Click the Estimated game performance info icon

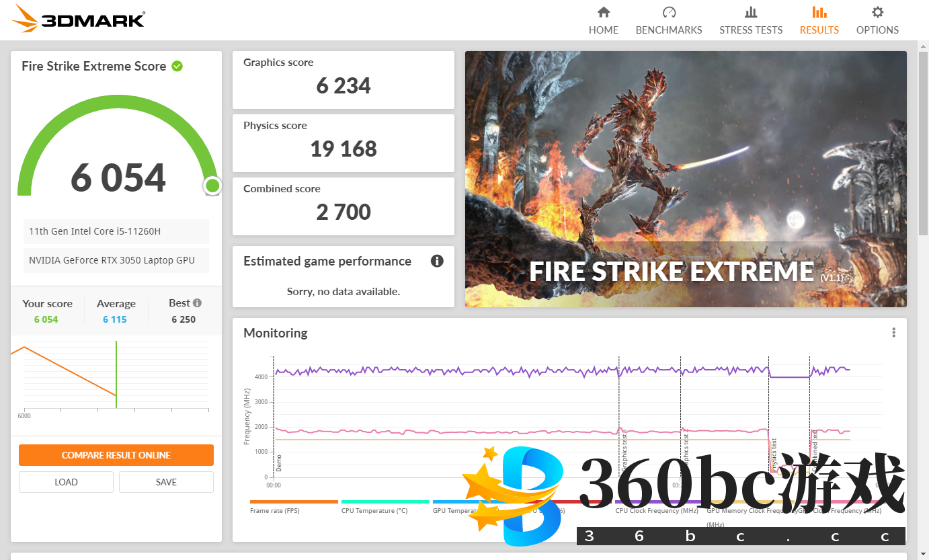coord(437,262)
